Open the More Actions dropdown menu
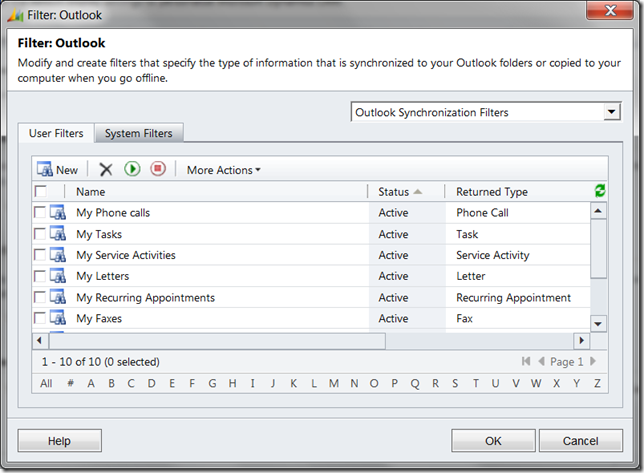This screenshot has height=473, width=644. point(224,170)
